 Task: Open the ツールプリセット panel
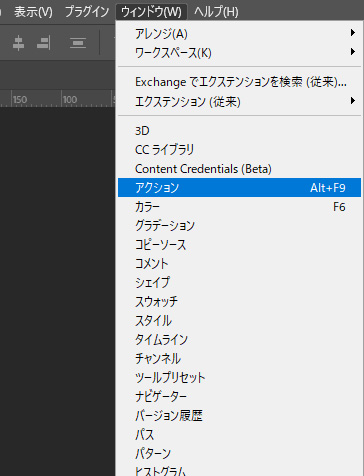(239, 378)
